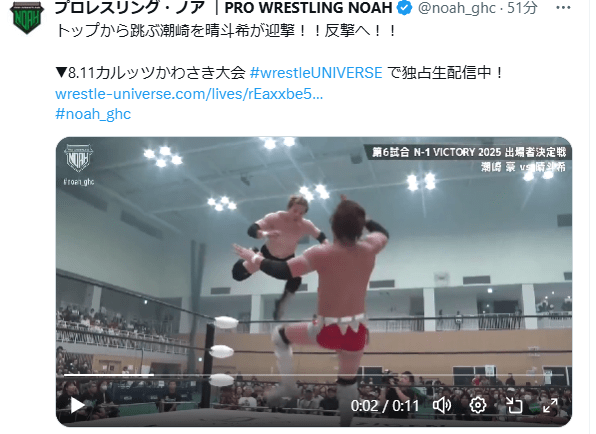Open video settings gear icon

pos(478,405)
